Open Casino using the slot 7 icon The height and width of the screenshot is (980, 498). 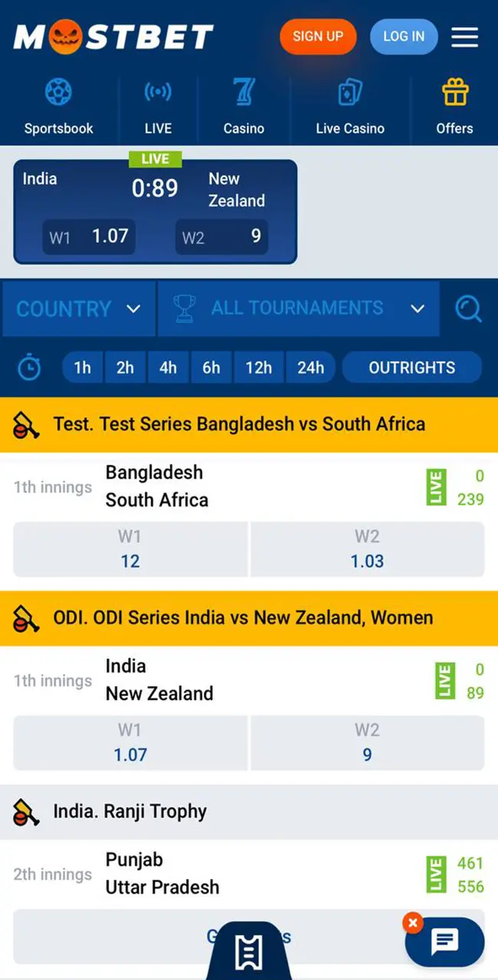244,90
